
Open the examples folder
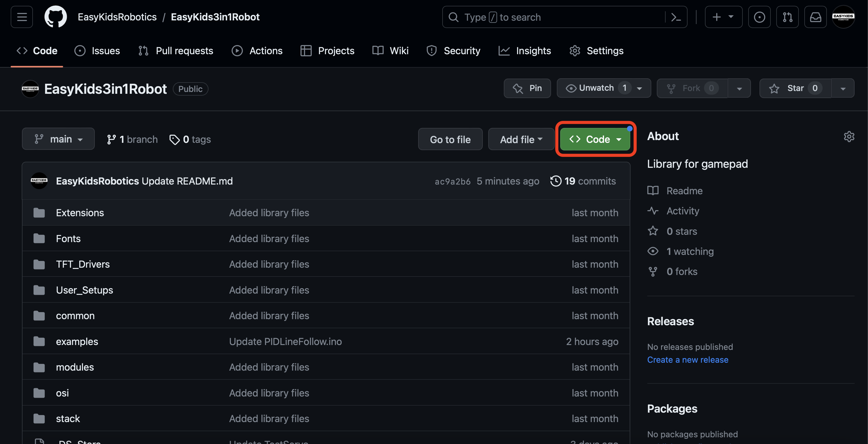coord(77,342)
